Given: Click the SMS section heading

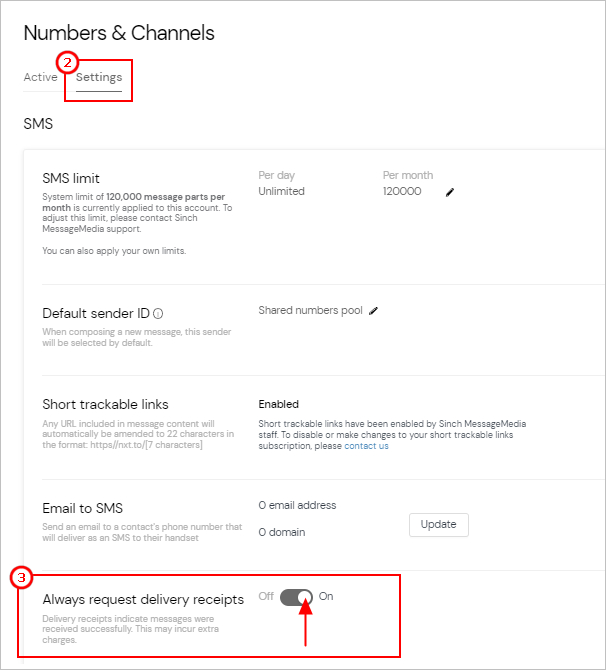Looking at the screenshot, I should point(38,124).
